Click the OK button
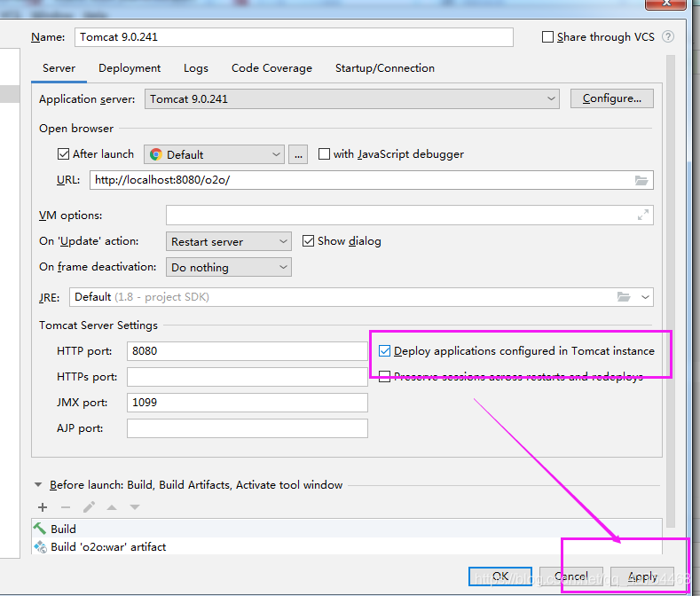This screenshot has width=700, height=596. (x=500, y=576)
